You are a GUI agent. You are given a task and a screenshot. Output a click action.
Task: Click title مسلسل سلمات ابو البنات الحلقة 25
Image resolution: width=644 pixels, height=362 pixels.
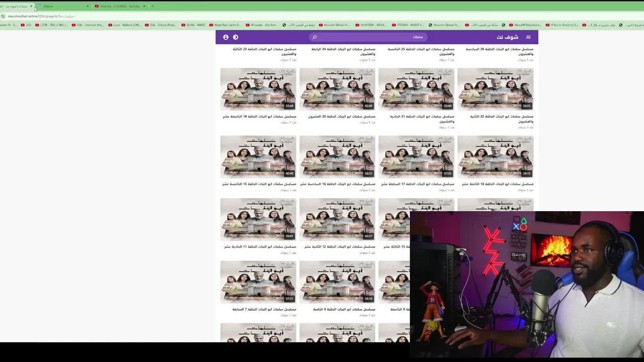[x=421, y=51]
